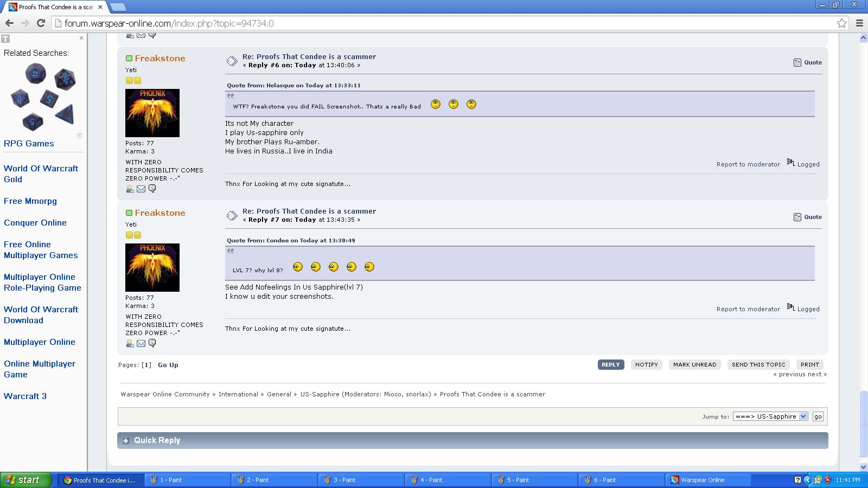Switch to 4 - Paint taskbar window

click(x=448, y=480)
